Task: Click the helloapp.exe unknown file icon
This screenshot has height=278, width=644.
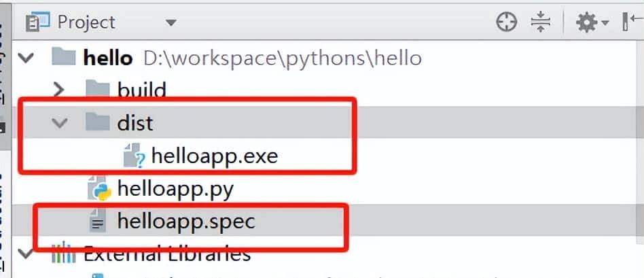Action: (135, 156)
